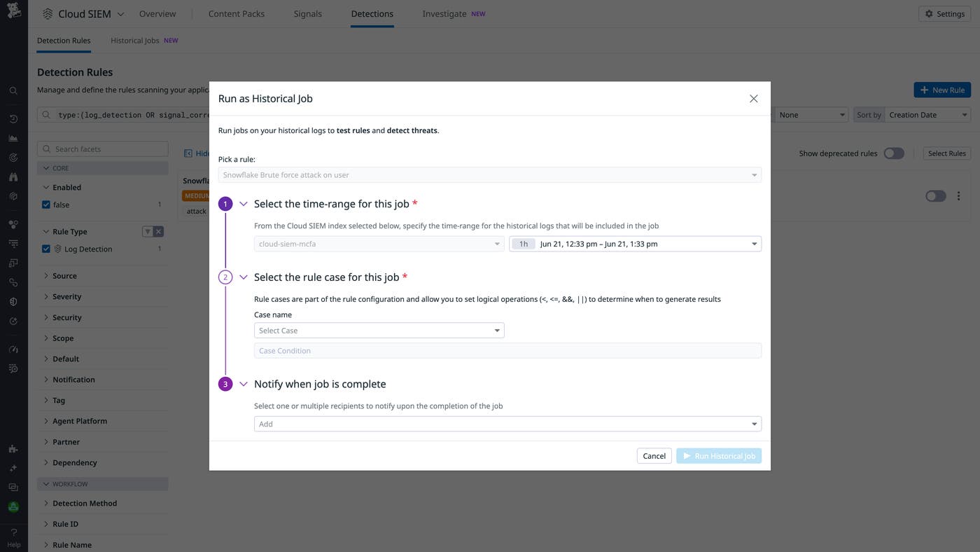Click the Cloud SIEM product icon
This screenshot has width=980, height=552.
point(48,14)
